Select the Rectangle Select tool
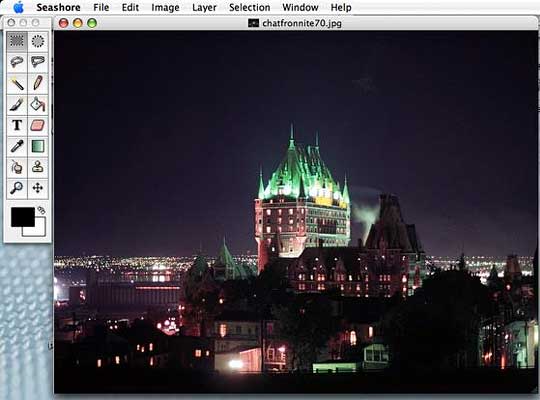540x400 pixels. pos(17,41)
